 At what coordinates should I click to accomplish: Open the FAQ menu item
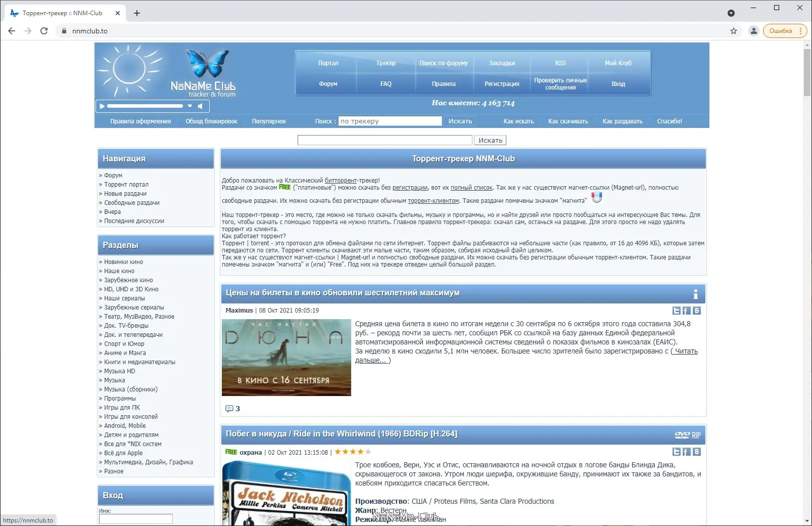[386, 84]
